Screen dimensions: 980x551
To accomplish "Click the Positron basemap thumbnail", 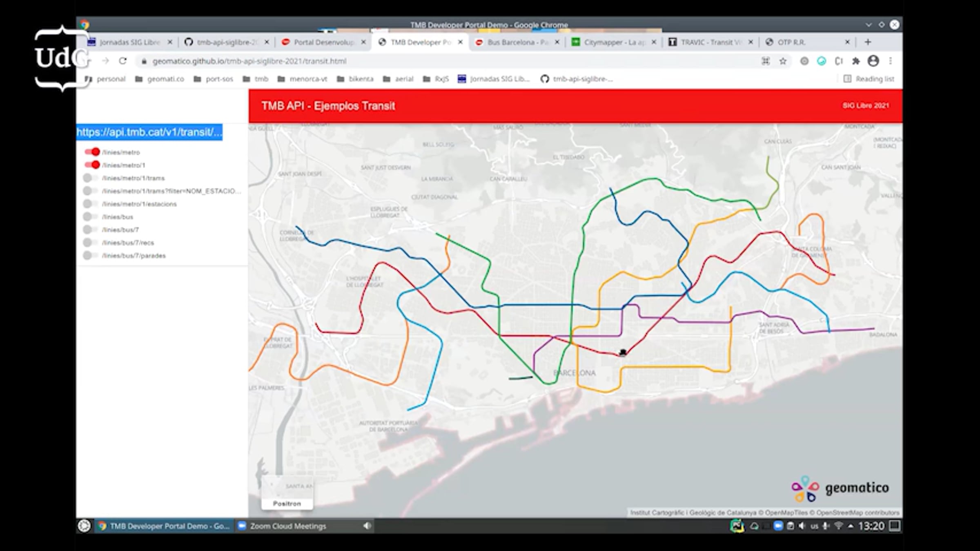I will pyautogui.click(x=287, y=492).
